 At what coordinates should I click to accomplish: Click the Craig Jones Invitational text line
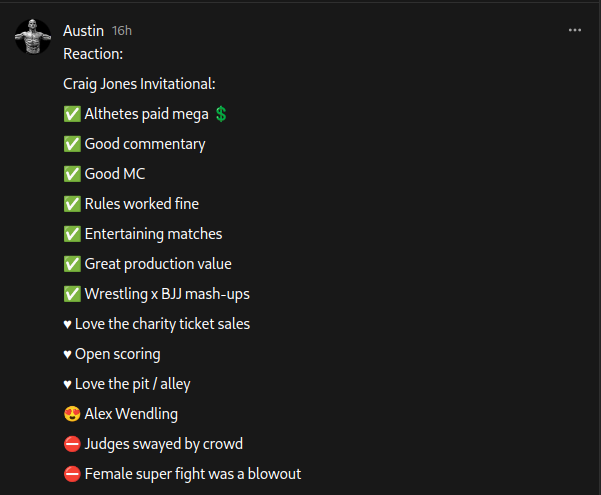(139, 84)
